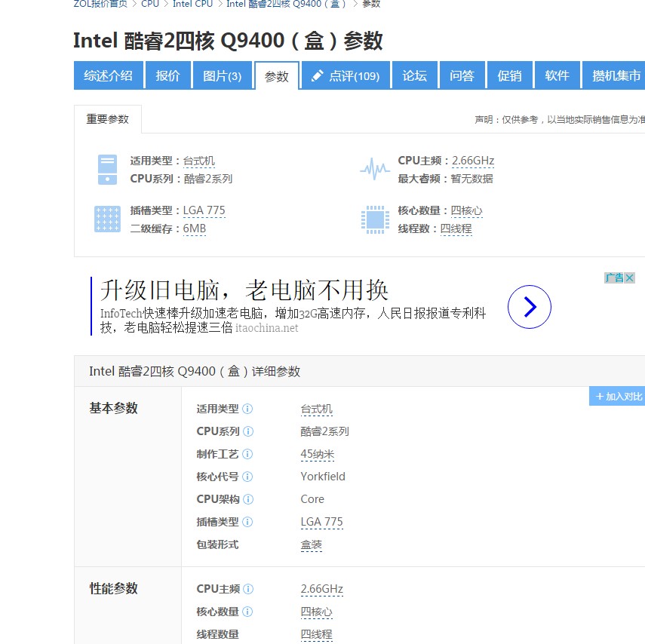Click LGA 775 link in 重要参数
Viewport: 645px width, 644px height.
[204, 210]
